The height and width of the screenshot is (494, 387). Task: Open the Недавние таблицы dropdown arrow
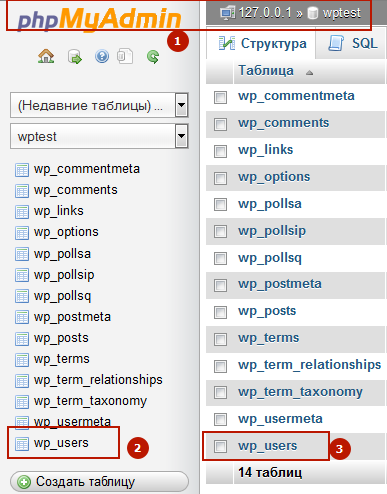pyautogui.click(x=181, y=105)
